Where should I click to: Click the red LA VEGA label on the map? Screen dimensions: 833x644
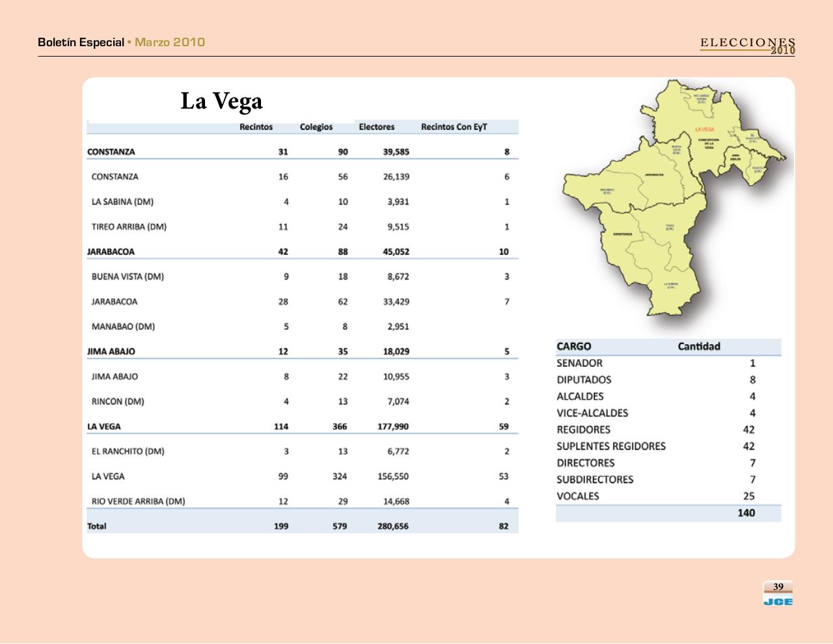pos(705,129)
